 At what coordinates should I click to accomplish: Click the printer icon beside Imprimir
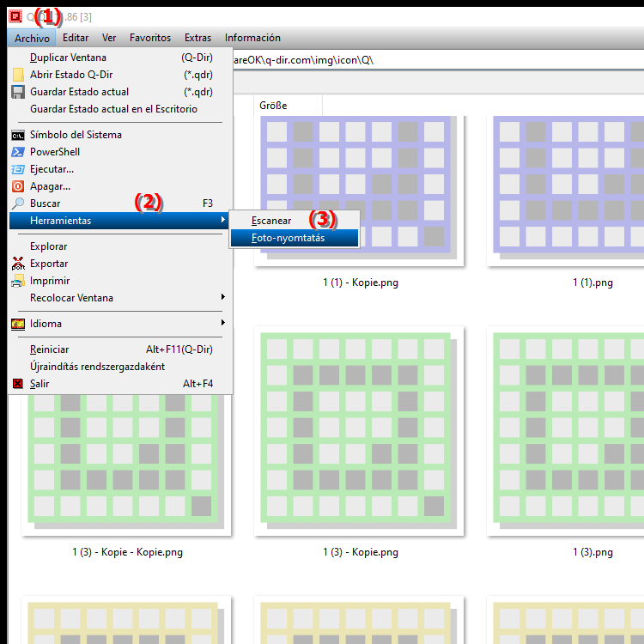pyautogui.click(x=18, y=281)
